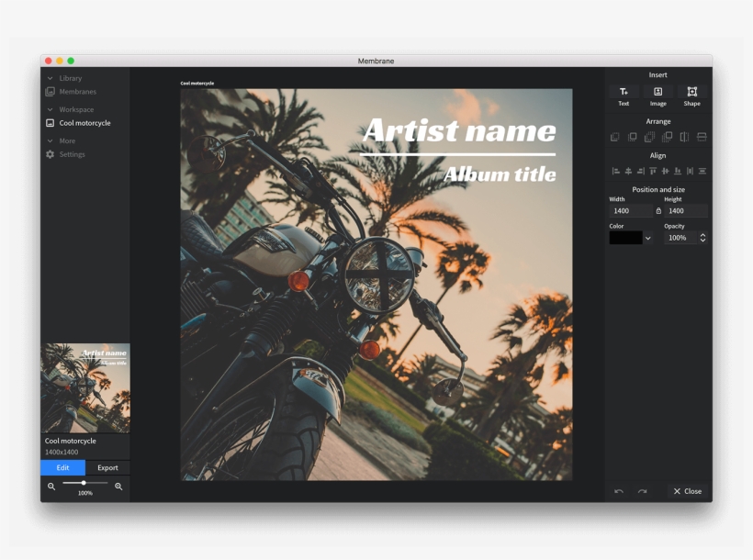Open Settings in the sidebar
The image size is (753, 560).
coord(72,154)
